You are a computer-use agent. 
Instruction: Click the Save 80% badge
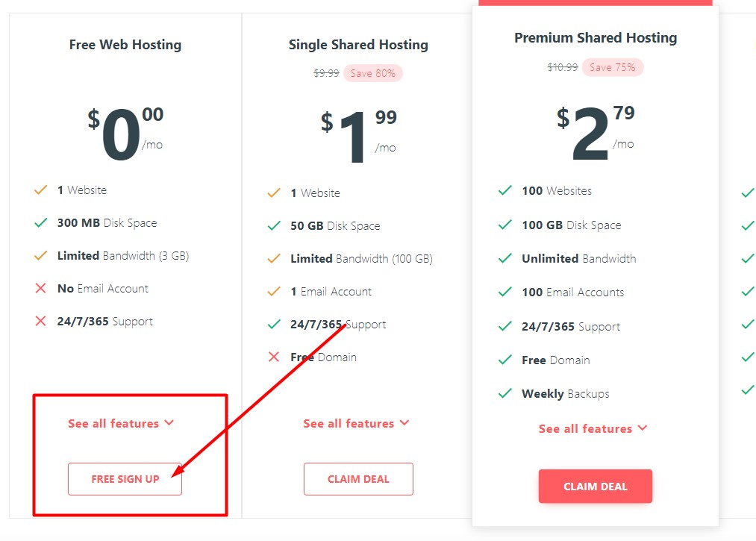point(373,73)
